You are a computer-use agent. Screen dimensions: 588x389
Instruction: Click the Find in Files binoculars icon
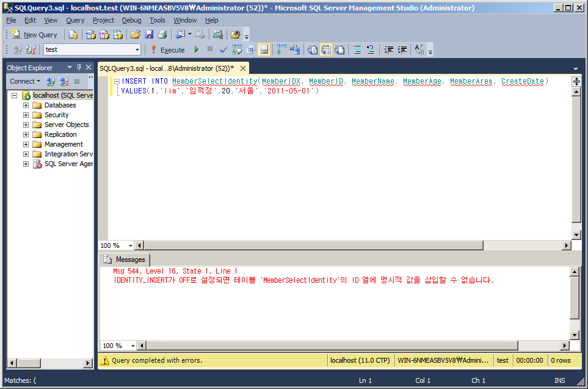[x=236, y=35]
